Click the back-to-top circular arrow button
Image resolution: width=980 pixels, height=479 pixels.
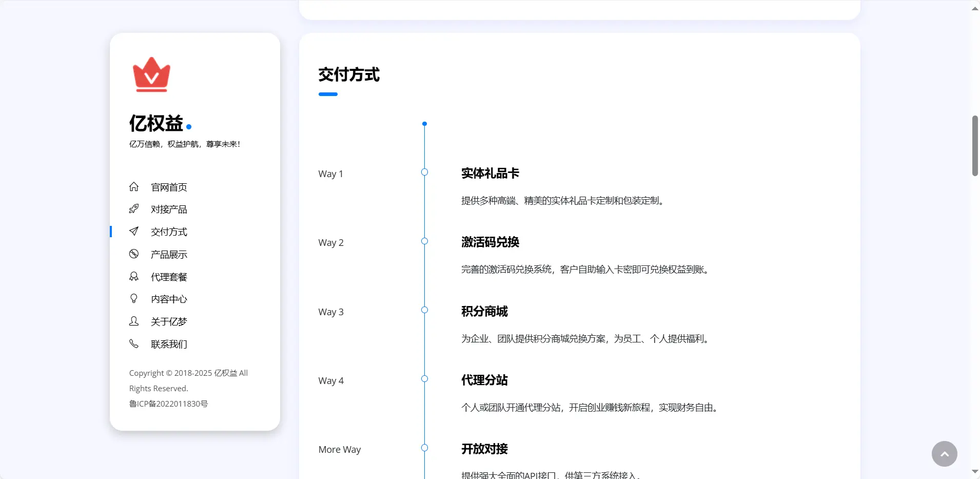pyautogui.click(x=944, y=454)
